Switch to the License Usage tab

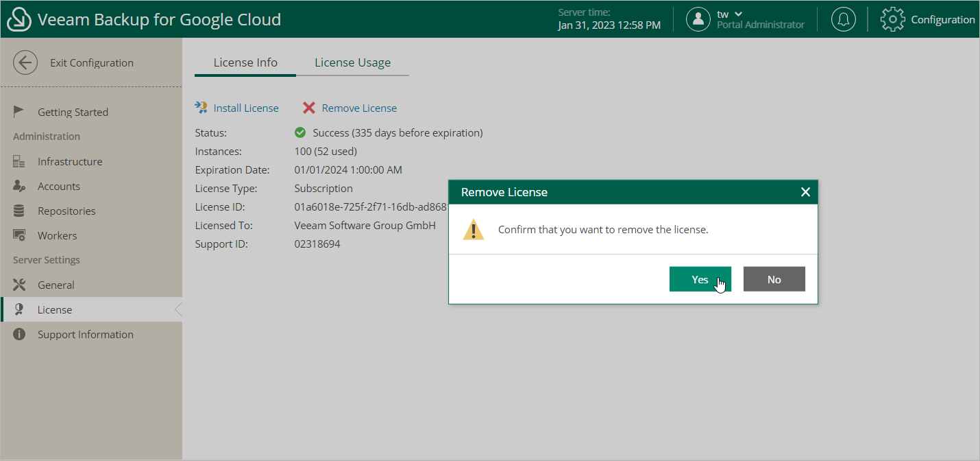click(x=352, y=62)
